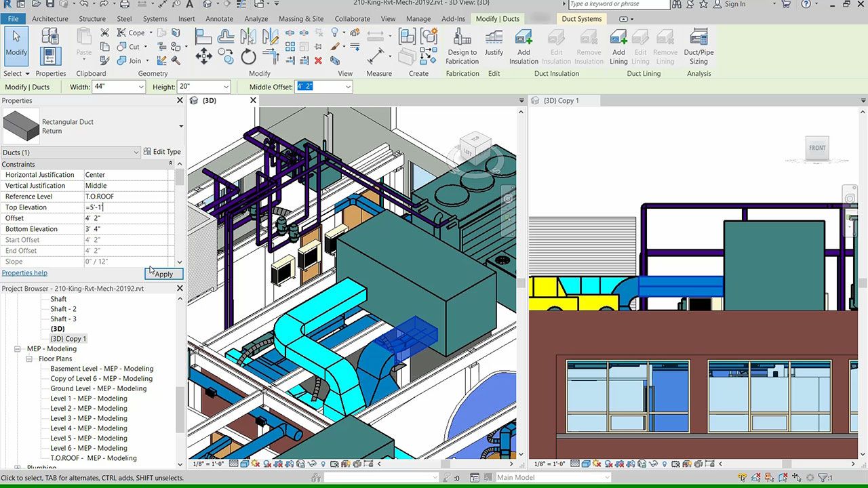Click the Create Assembly icon

pyautogui.click(x=408, y=36)
